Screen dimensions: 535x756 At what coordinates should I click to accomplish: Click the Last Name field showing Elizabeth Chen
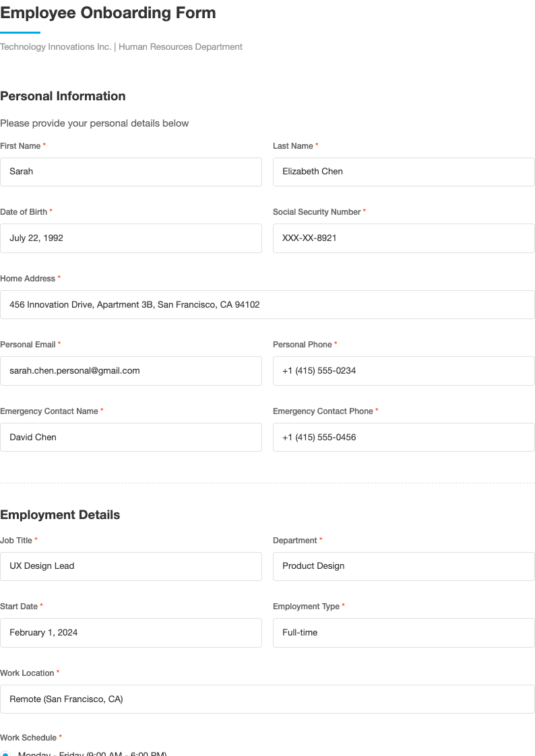pyautogui.click(x=403, y=172)
